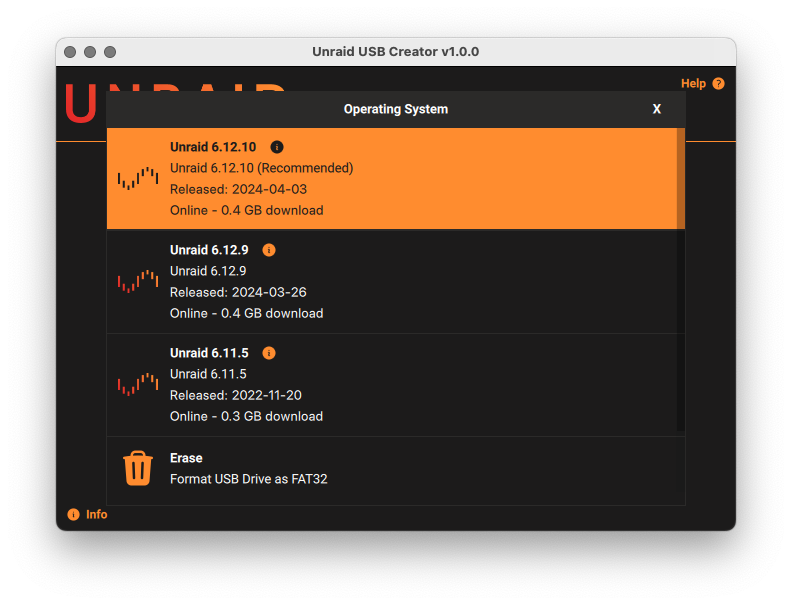Viewport: 792px width, 605px height.
Task: Click the macOS minimize window button
Action: (90, 52)
